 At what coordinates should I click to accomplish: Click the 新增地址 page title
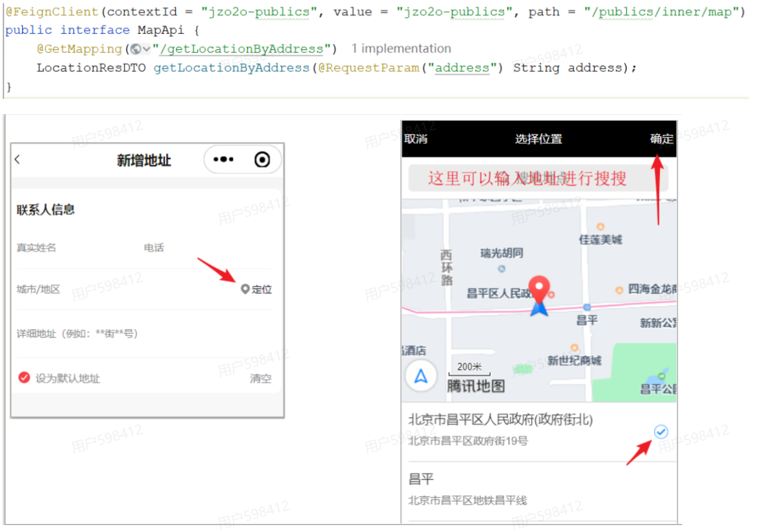pyautogui.click(x=144, y=160)
